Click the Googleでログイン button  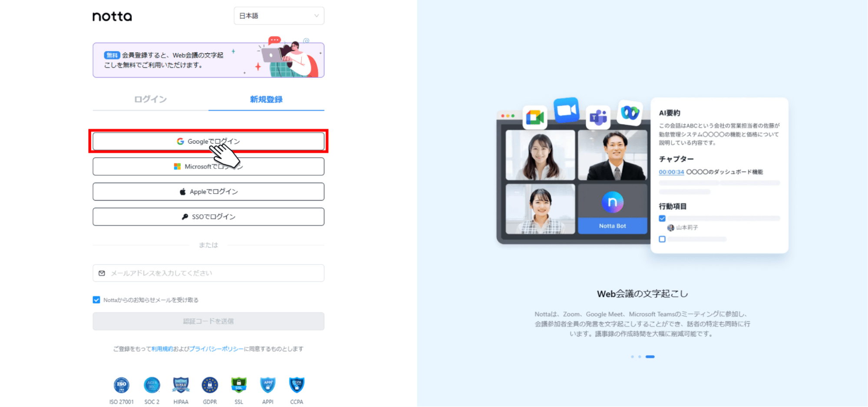(x=208, y=141)
